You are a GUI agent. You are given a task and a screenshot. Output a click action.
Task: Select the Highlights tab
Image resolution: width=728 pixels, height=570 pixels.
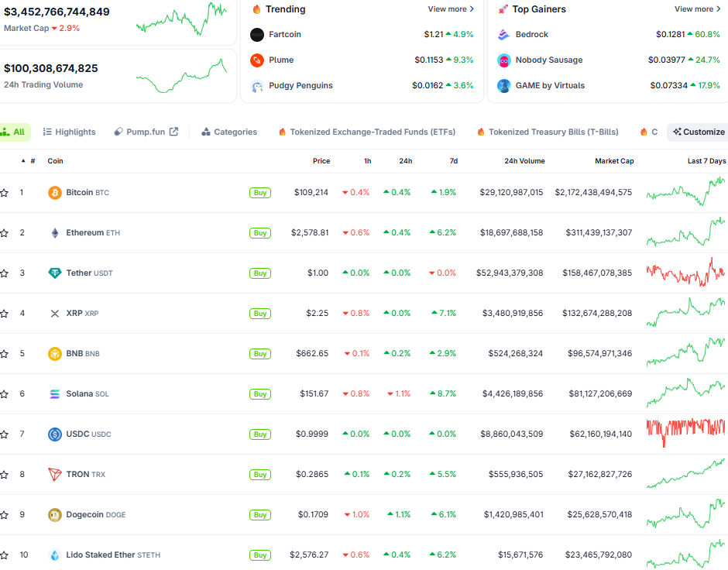tap(69, 132)
